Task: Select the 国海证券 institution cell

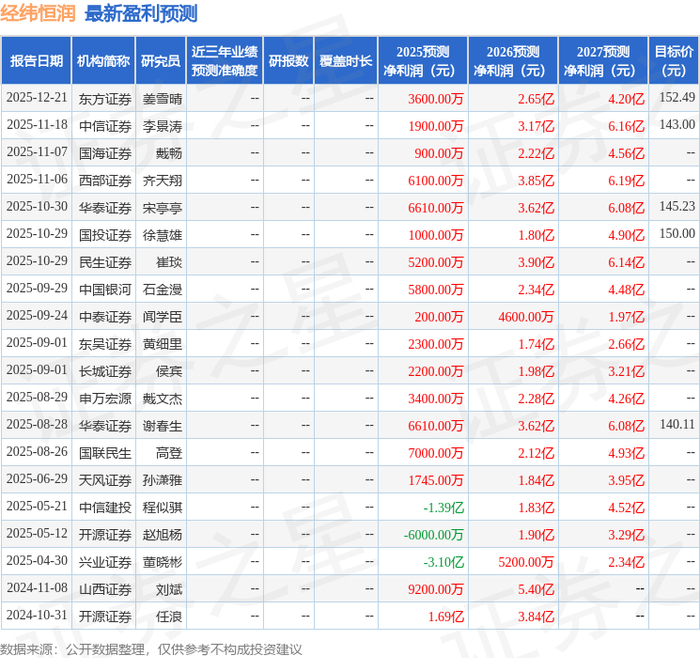Action: (x=105, y=153)
